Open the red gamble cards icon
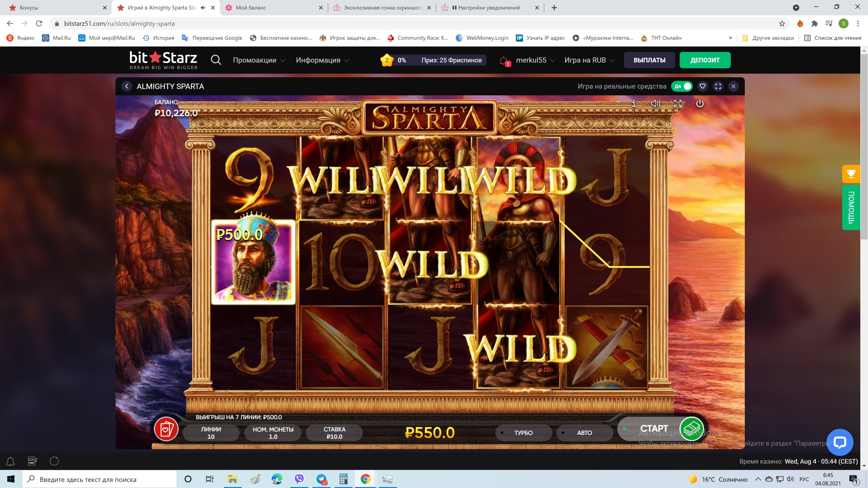Screen dimensions: 868x488 [x=166, y=429]
